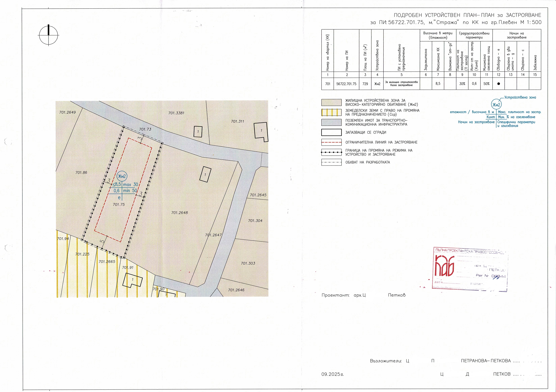Click the road label 701.73

tap(145, 129)
